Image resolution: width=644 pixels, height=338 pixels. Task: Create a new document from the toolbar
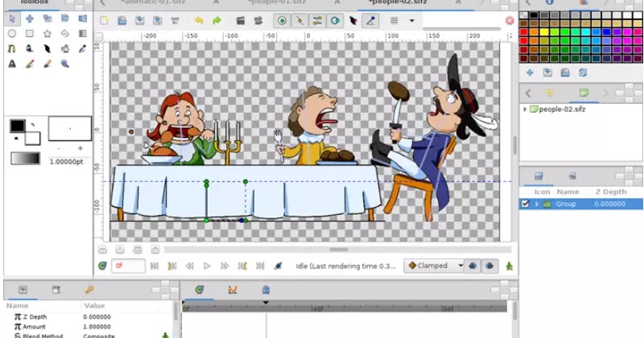(105, 21)
